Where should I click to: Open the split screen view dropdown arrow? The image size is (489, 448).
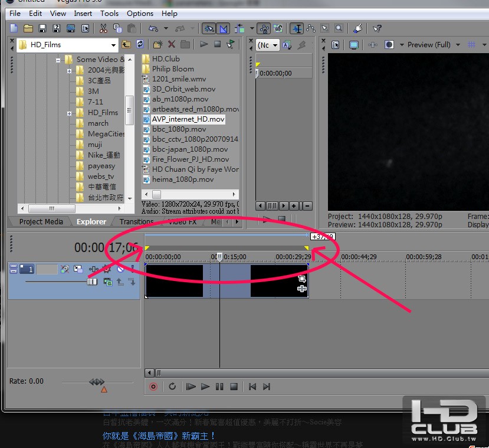click(x=402, y=45)
